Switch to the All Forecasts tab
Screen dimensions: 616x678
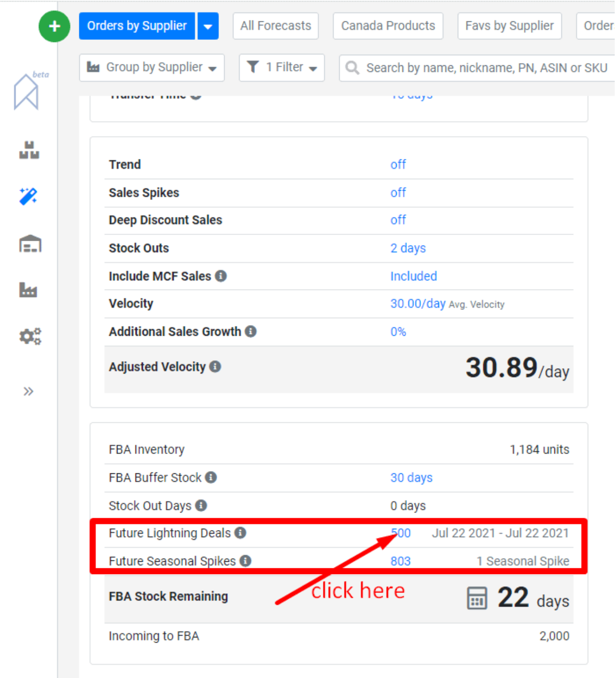(x=276, y=26)
